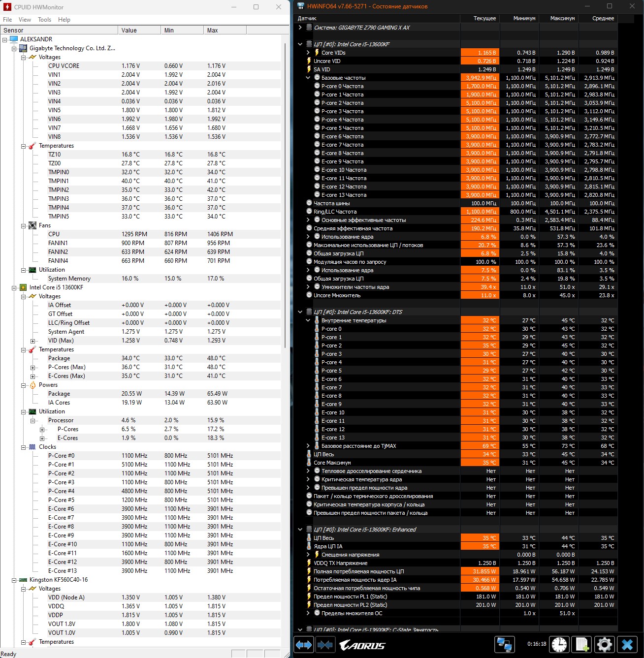Collapse the Fans node in HWMonitor
644x658 pixels.
pyautogui.click(x=23, y=225)
